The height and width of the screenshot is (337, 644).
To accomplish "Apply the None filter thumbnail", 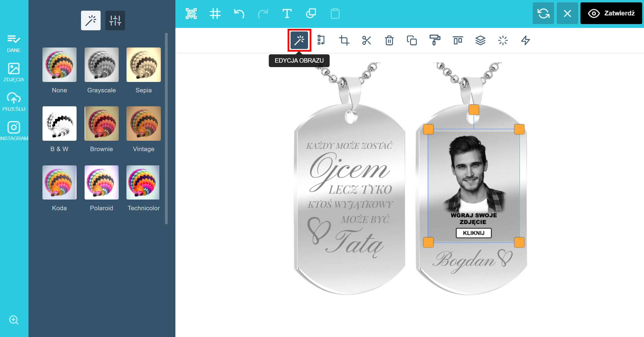I will click(x=59, y=65).
